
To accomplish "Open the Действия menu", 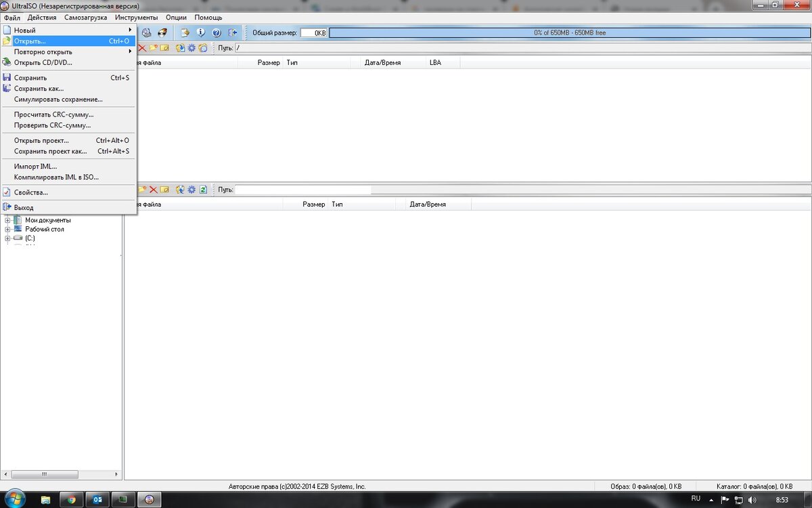I will click(42, 17).
